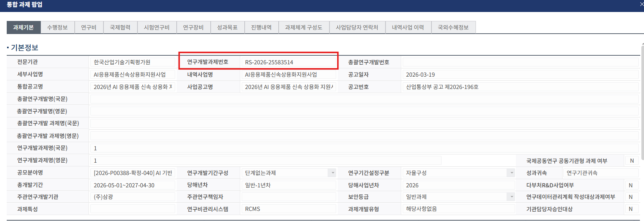
Task: Click the empty 총괄연구개발번호 field
Action: (521, 62)
